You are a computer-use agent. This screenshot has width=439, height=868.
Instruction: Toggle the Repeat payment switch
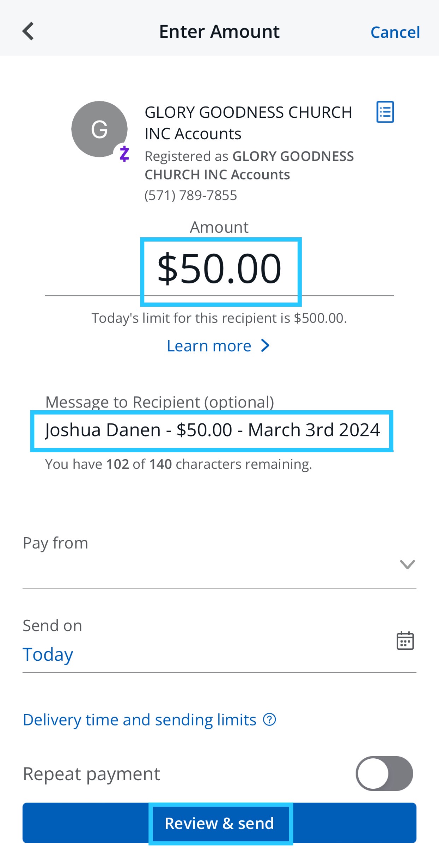click(x=384, y=774)
